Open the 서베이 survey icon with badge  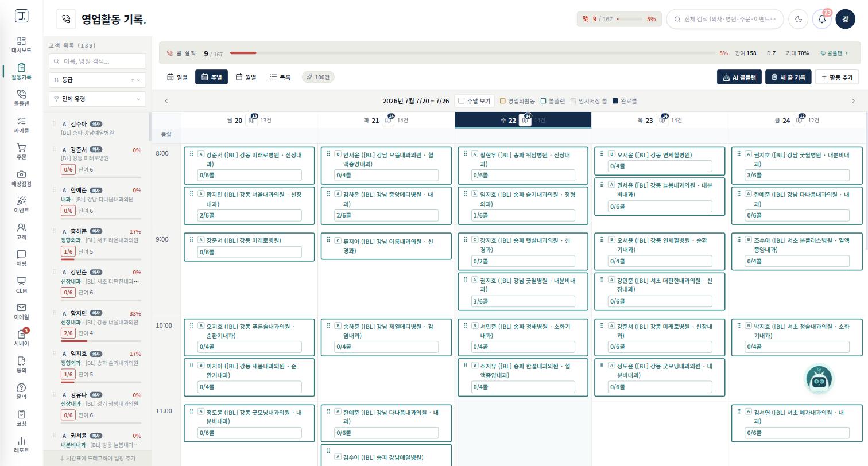pyautogui.click(x=21, y=338)
